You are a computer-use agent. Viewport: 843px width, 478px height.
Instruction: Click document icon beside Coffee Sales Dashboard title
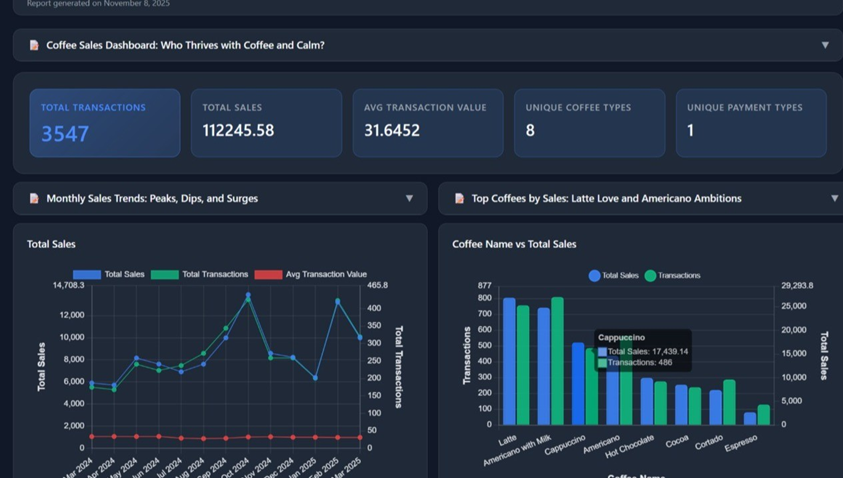(34, 45)
